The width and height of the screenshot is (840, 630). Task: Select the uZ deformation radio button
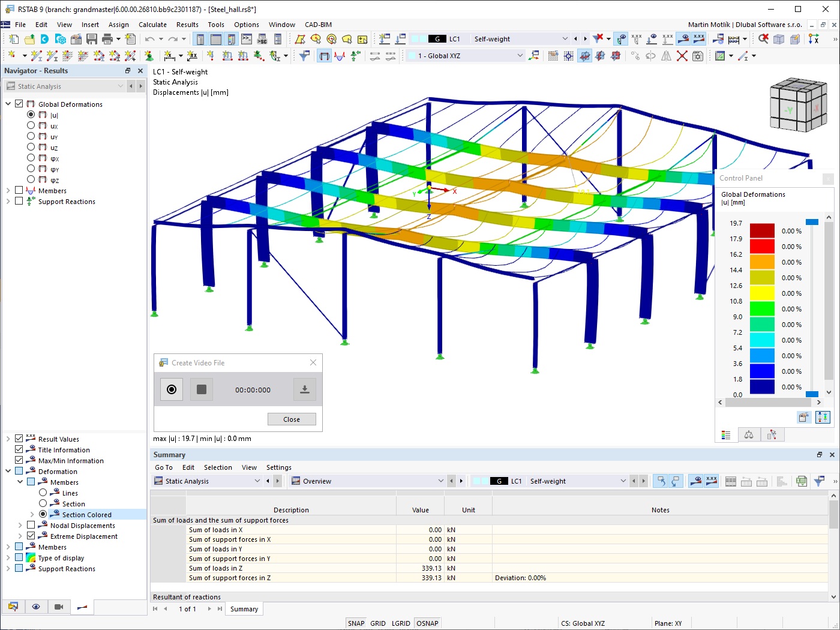31,147
